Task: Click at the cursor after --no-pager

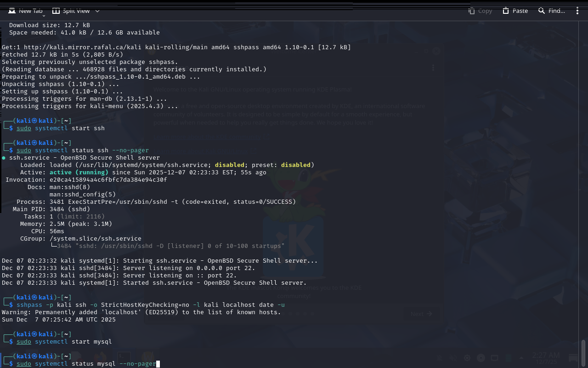Action: click(x=158, y=364)
